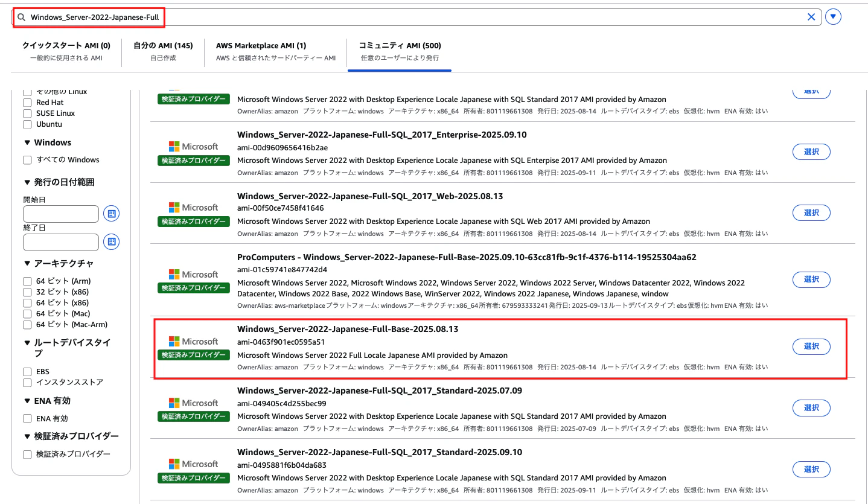Tick the 検証済みプロバイダー filter checkbox
This screenshot has height=504, width=868.
[x=27, y=455]
